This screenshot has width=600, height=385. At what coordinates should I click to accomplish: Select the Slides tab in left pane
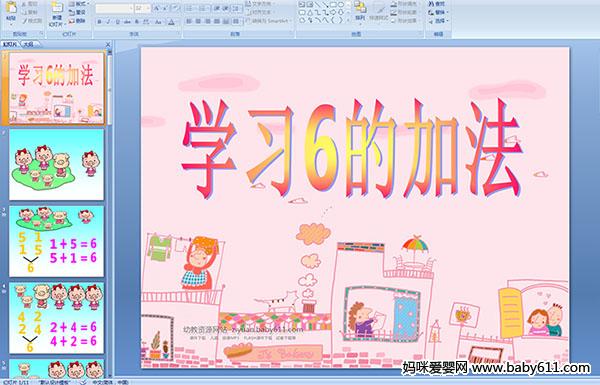pos(10,44)
